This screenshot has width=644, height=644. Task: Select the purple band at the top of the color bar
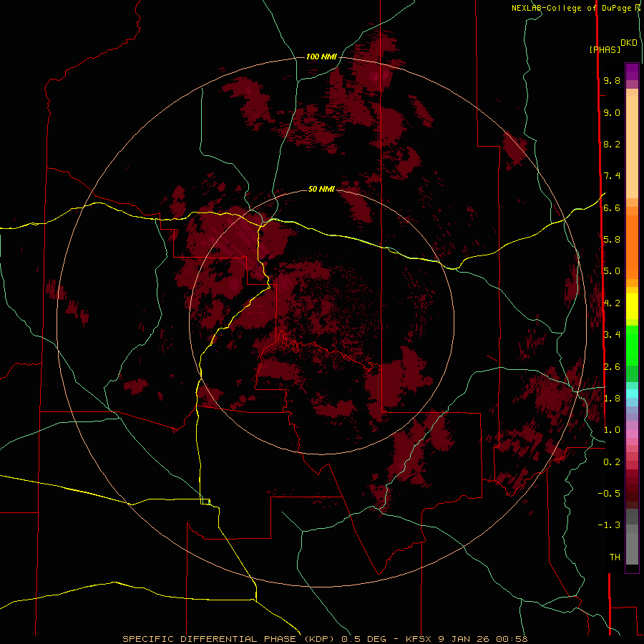coord(632,72)
